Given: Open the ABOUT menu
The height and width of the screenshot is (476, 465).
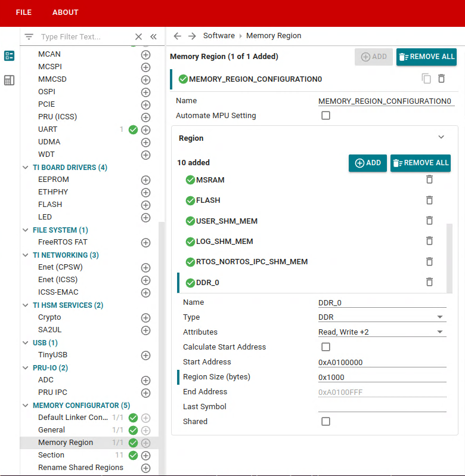Looking at the screenshot, I should [x=65, y=13].
